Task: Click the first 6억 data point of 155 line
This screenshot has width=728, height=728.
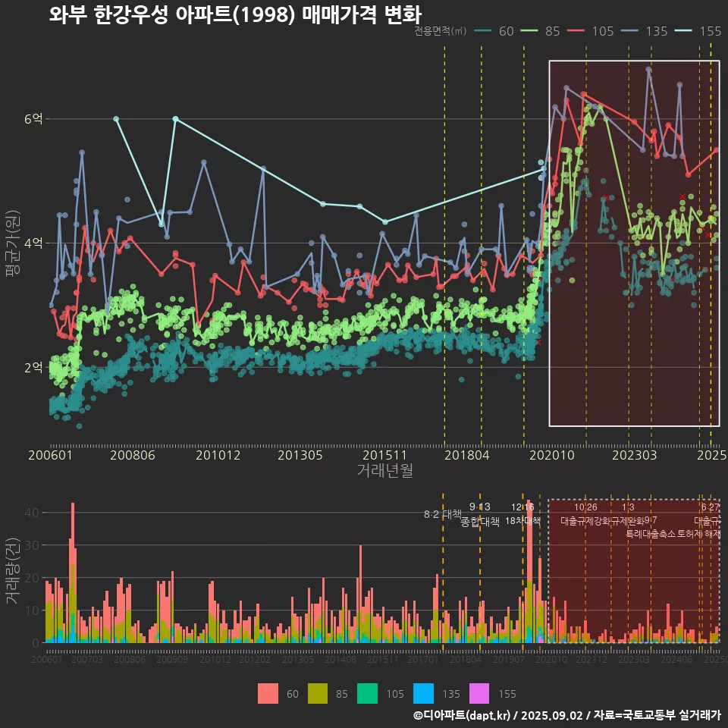Action: click(x=116, y=119)
